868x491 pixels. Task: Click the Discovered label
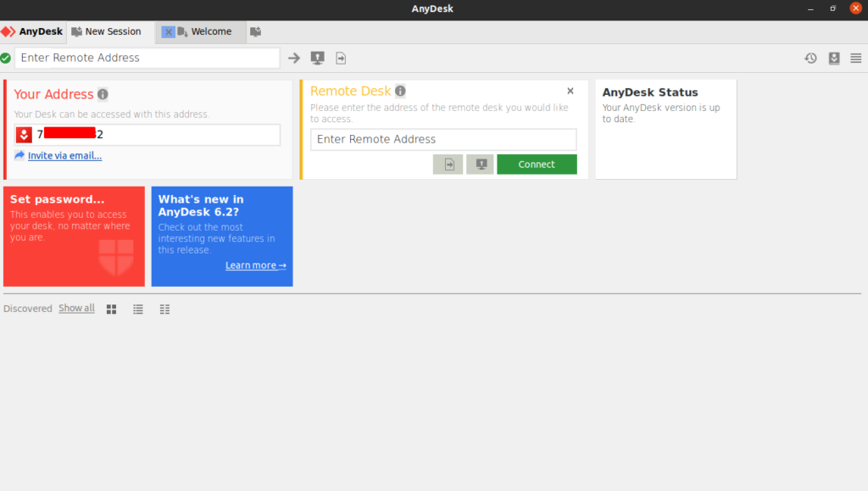[28, 309]
